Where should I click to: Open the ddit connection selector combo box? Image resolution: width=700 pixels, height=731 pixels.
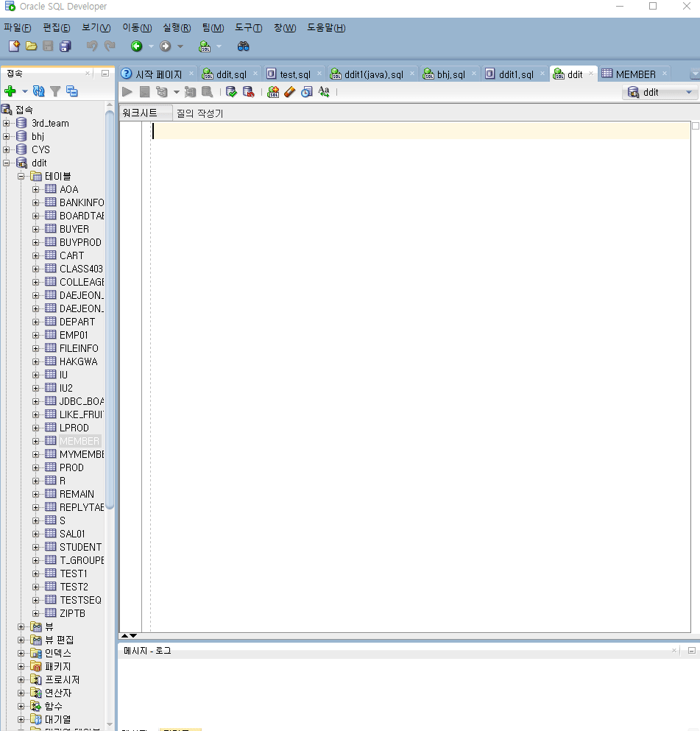coord(660,92)
